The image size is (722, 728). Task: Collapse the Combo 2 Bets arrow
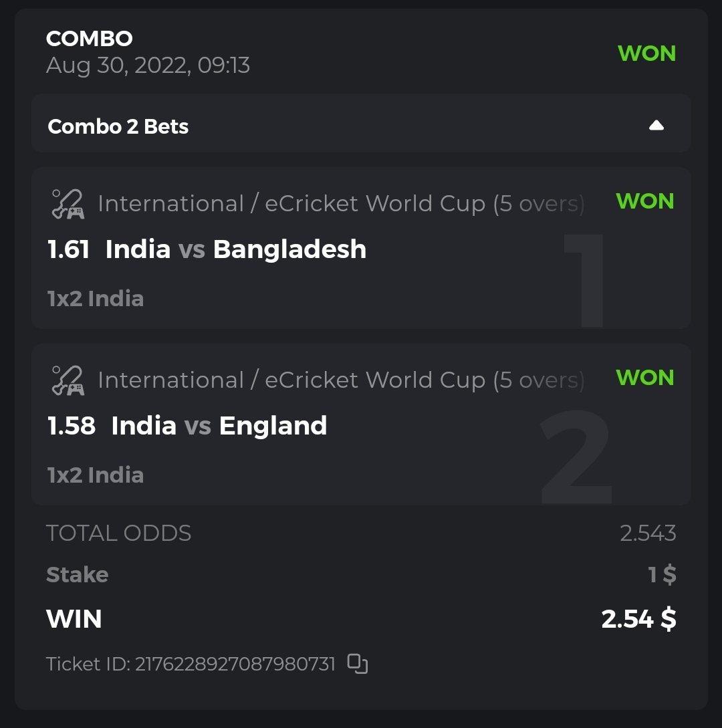pyautogui.click(x=656, y=126)
